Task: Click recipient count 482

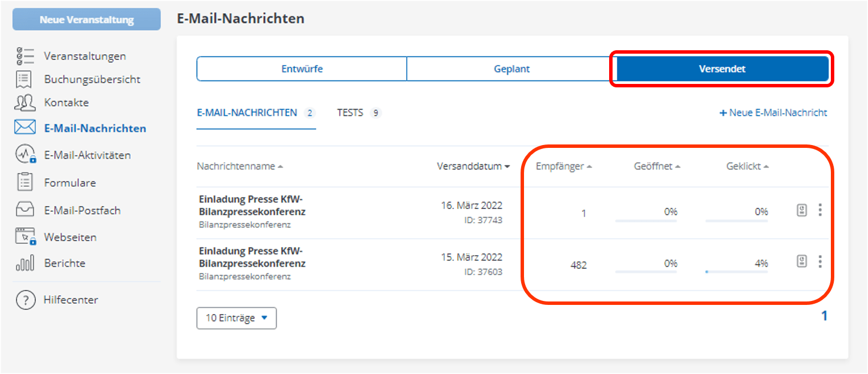Action: [578, 265]
